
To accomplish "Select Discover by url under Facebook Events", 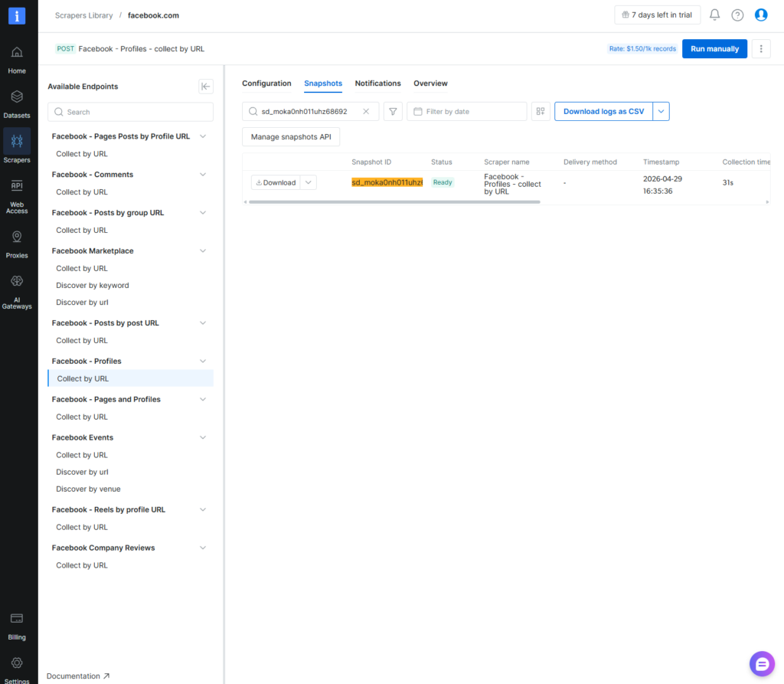I will (x=82, y=472).
